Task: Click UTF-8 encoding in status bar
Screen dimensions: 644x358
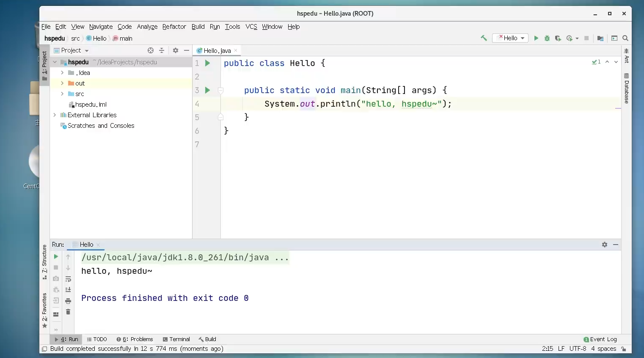Action: point(578,349)
